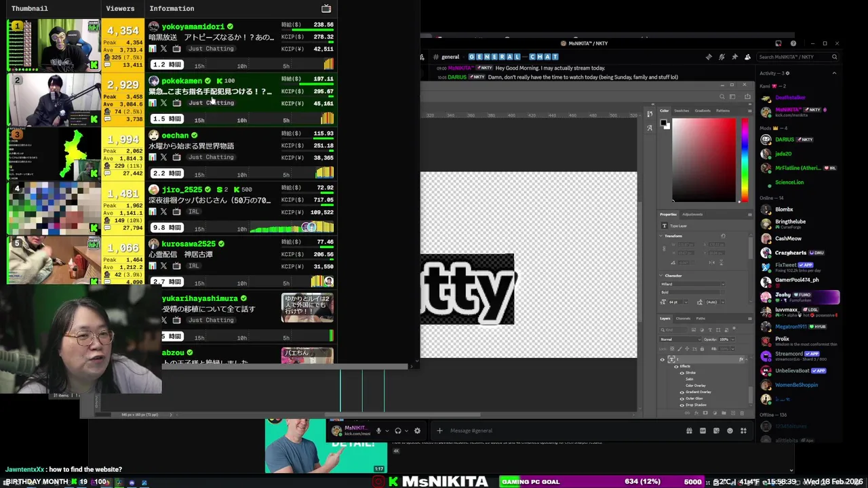This screenshot has width=868, height=488.
Task: Open Discord sticker picker icon
Action: pos(716,430)
